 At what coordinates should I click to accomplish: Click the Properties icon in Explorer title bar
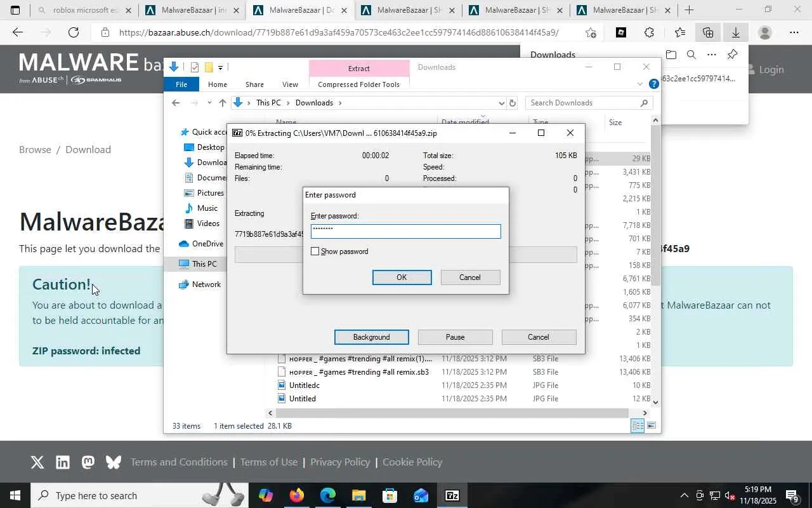click(x=194, y=67)
